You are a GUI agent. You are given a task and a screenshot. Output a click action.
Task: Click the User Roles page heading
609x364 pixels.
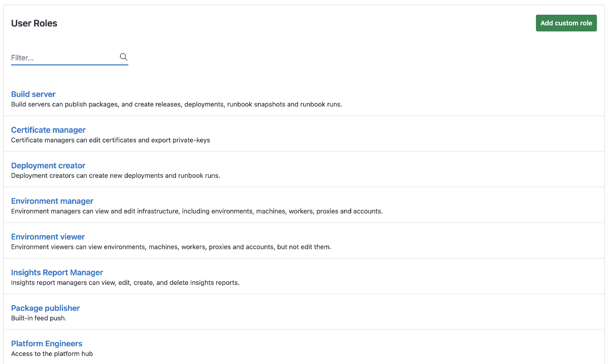coord(34,23)
